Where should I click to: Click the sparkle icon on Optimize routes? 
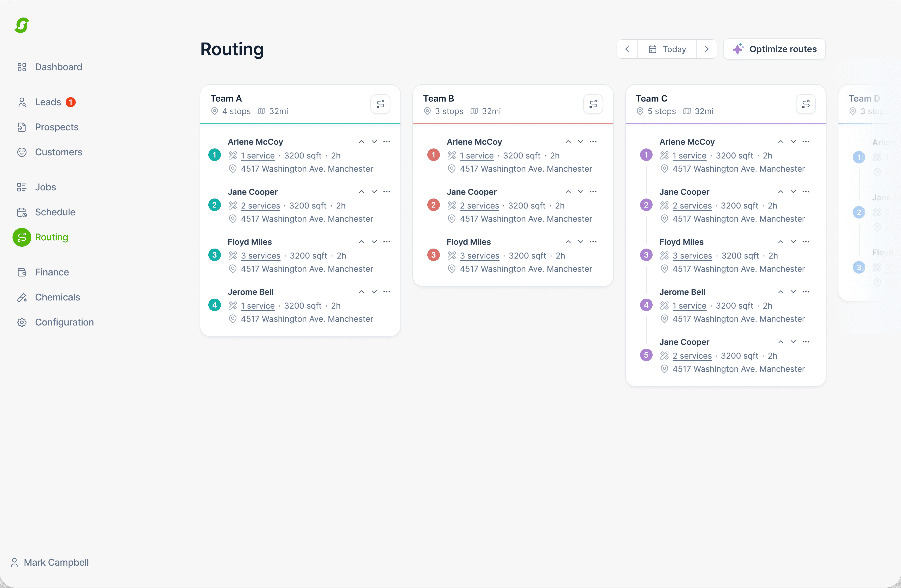738,49
